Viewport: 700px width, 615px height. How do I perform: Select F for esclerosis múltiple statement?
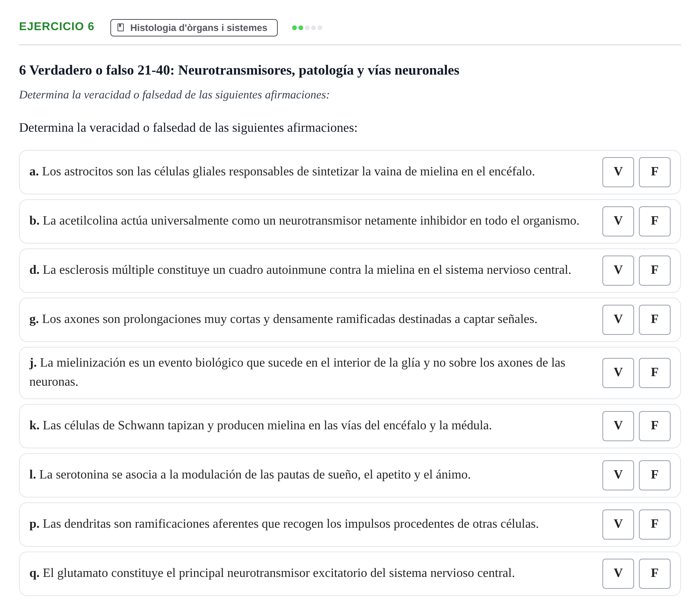click(x=654, y=270)
